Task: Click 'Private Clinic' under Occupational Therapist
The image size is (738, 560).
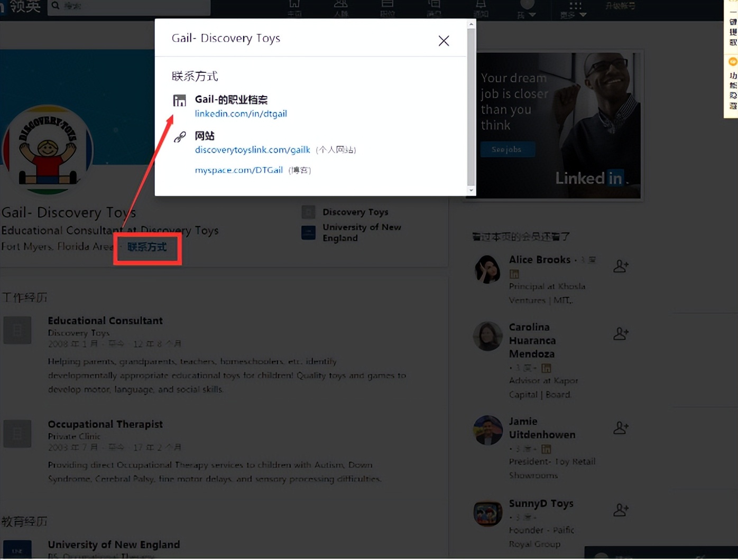Action: pos(74,436)
